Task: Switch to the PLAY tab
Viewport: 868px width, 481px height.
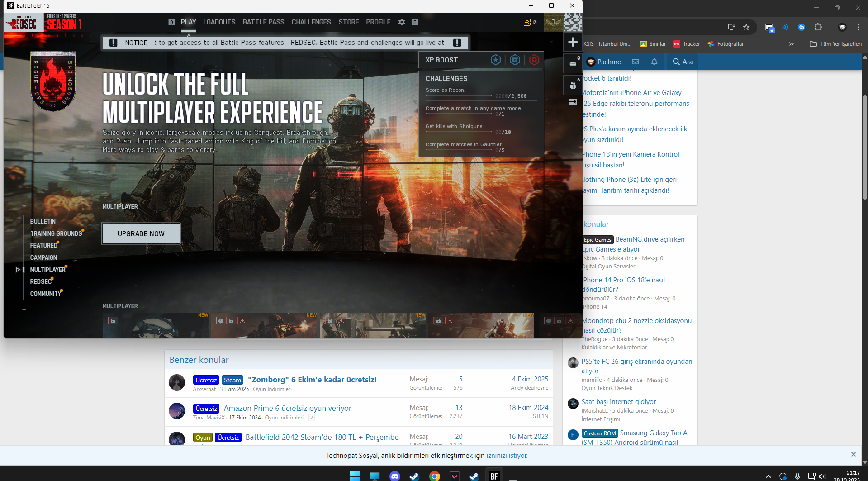Action: (188, 22)
